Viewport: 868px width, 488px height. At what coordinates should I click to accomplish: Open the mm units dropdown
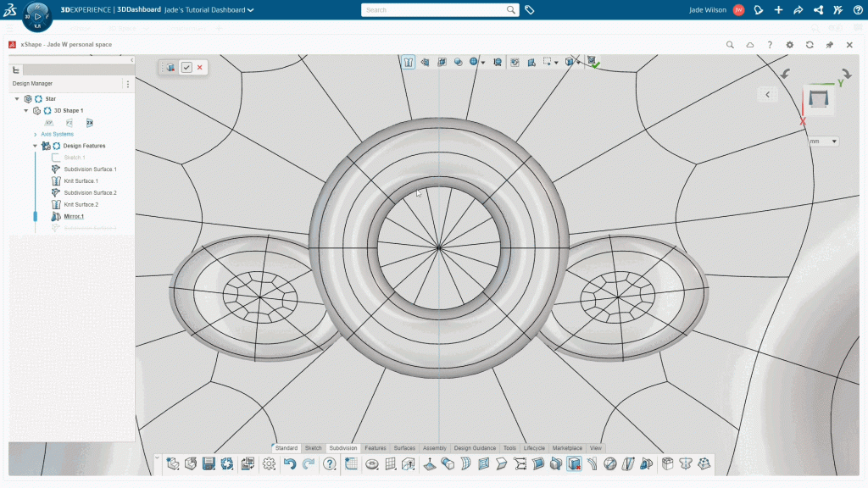[822, 141]
